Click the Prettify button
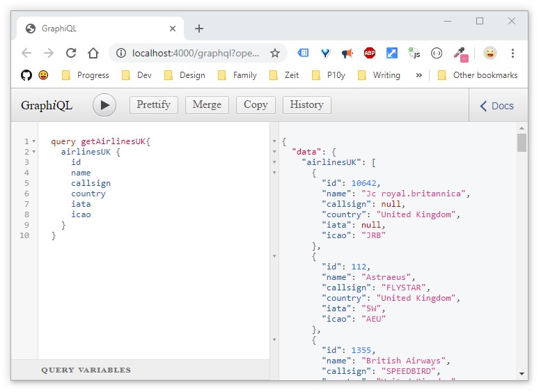This screenshot has height=392, width=541. (154, 105)
